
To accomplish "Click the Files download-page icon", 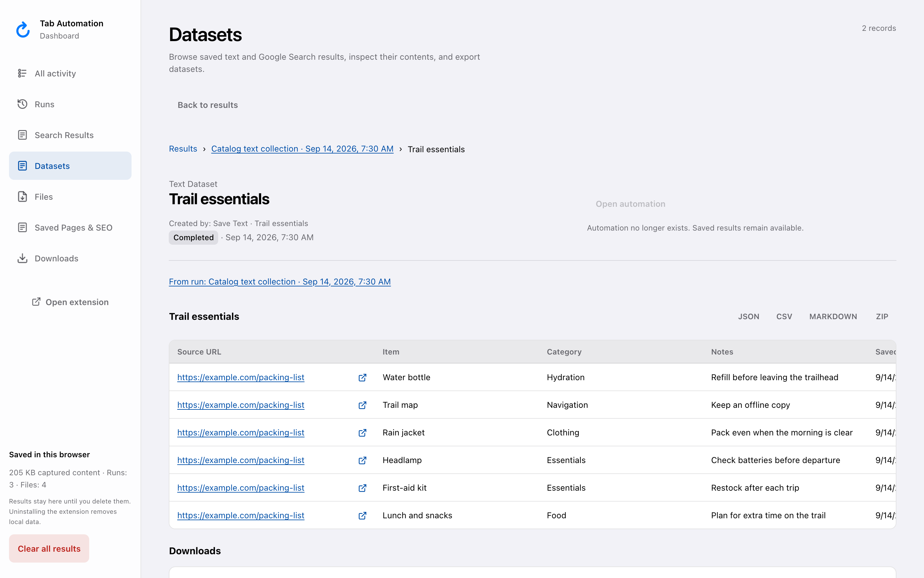I will click(x=22, y=197).
